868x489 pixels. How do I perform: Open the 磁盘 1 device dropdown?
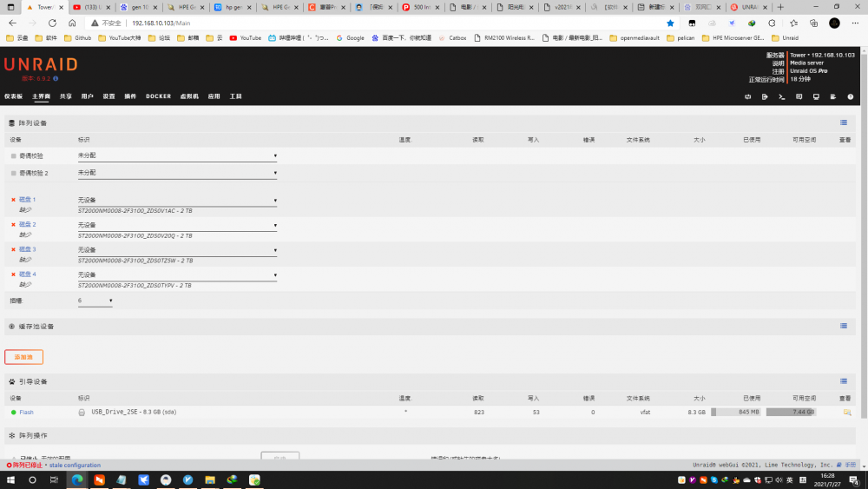177,200
